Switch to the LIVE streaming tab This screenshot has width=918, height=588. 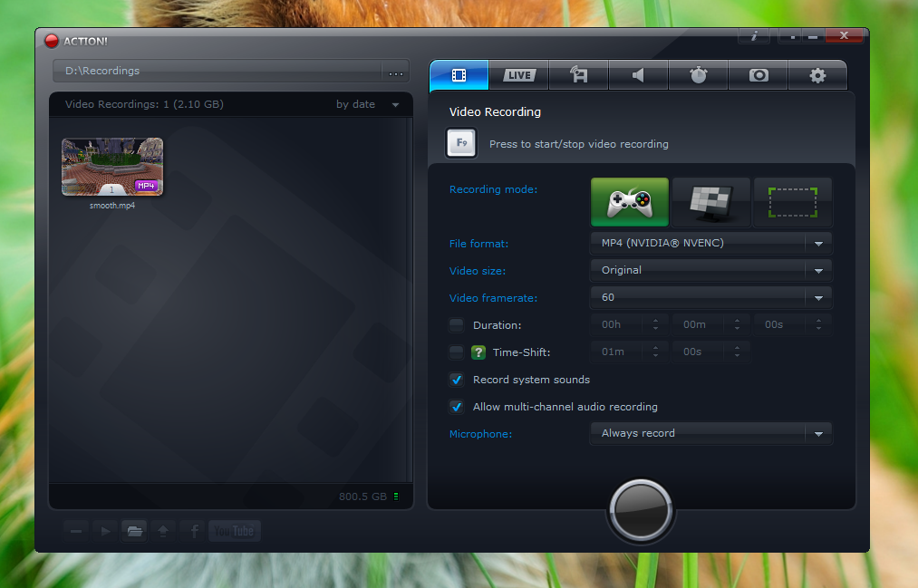coord(518,75)
